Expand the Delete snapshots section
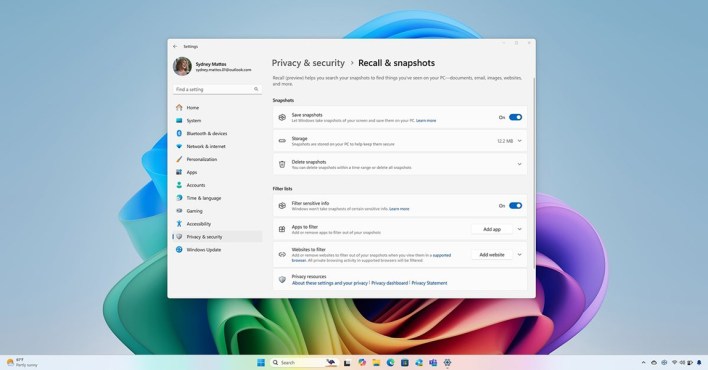708x370 pixels. pos(519,164)
